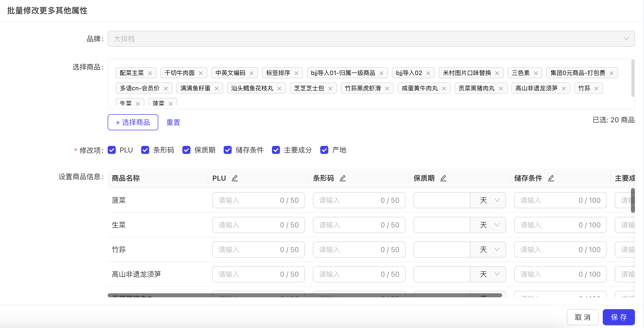644x328 pixels.
Task: Click the 储存条件 input for 高山非遗龙须笋
Action: click(560, 274)
